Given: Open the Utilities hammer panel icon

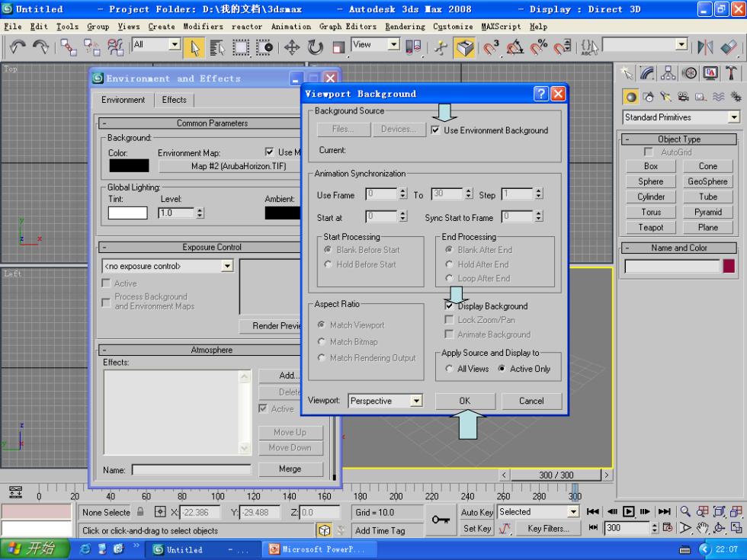Looking at the screenshot, I should point(731,73).
